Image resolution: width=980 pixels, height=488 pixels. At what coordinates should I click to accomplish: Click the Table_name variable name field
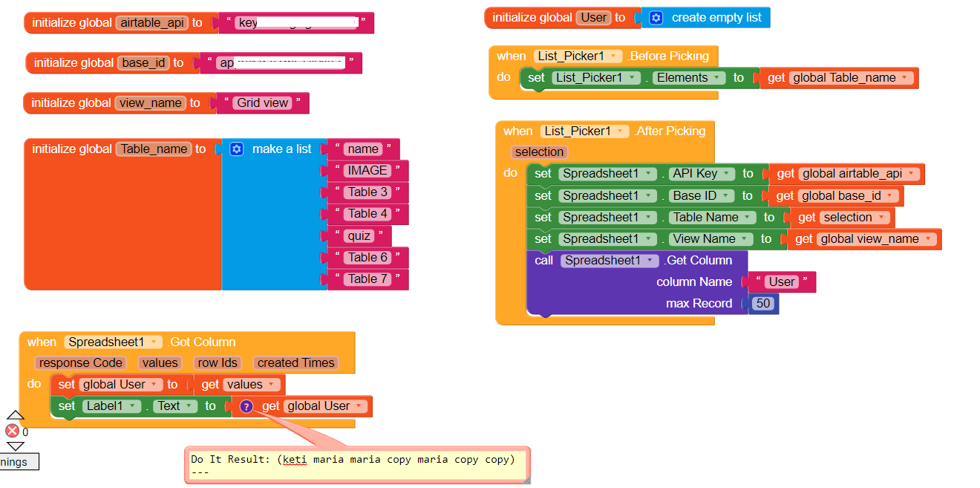point(154,149)
